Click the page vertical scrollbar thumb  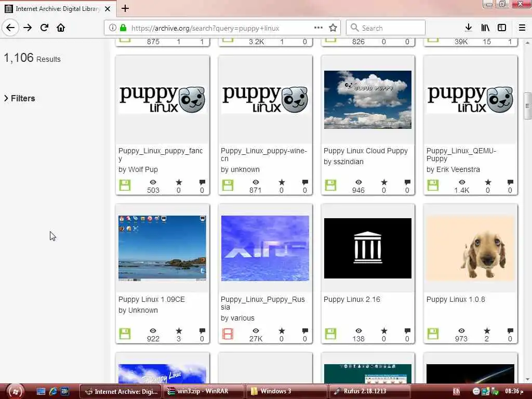coord(527,105)
